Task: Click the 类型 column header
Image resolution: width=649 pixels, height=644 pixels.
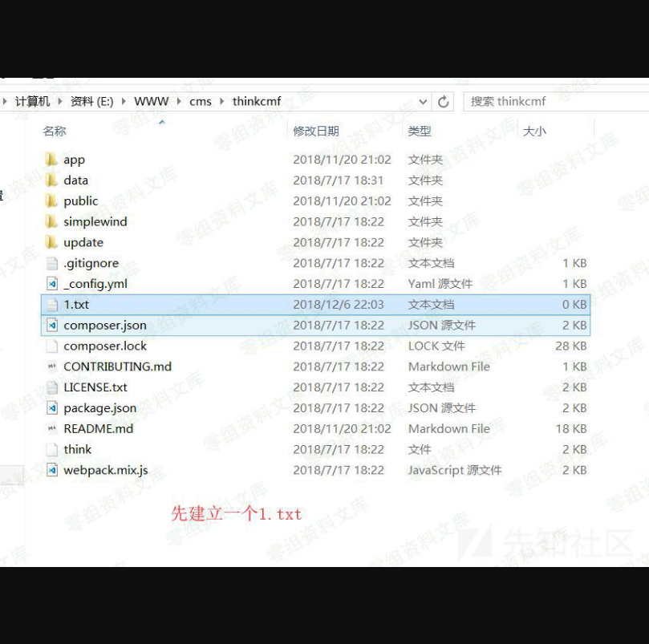Action: pos(420,131)
